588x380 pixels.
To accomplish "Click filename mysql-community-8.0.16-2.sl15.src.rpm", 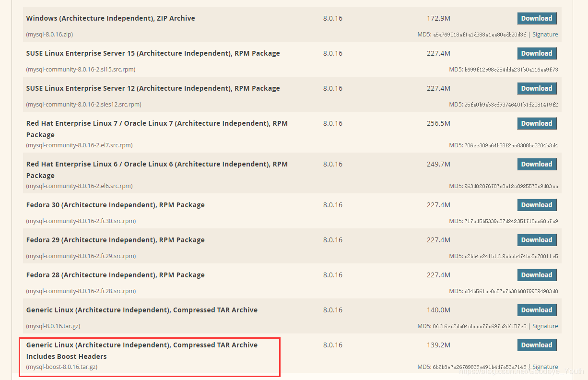I will (81, 70).
